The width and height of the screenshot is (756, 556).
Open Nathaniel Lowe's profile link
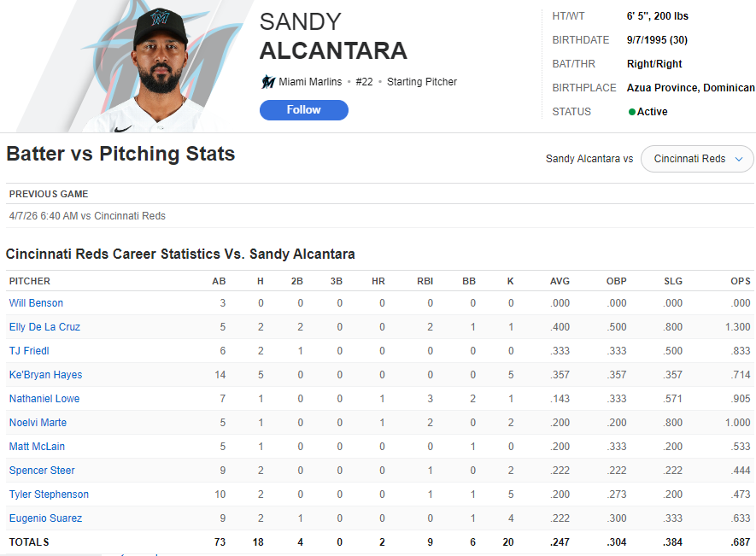44,399
